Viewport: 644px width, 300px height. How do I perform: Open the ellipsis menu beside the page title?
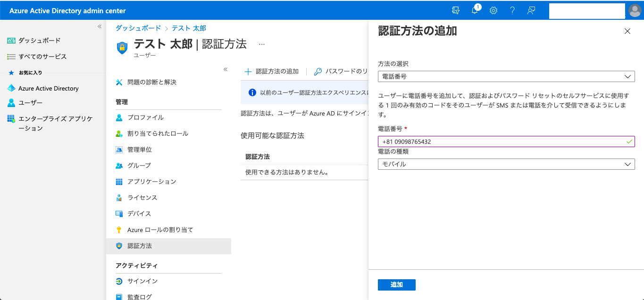(261, 44)
